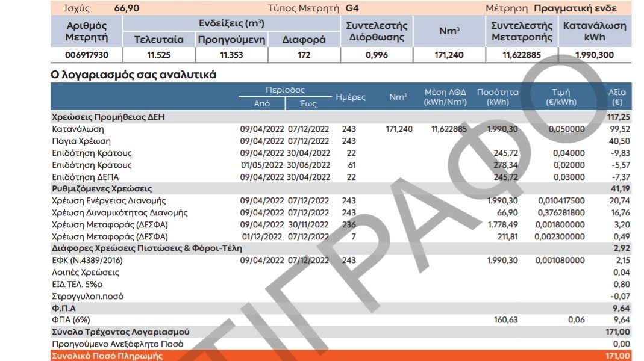Select 'Επιδότηση ΔΕΠΑ' row label
The width and height of the screenshot is (644, 361).
[x=86, y=177]
